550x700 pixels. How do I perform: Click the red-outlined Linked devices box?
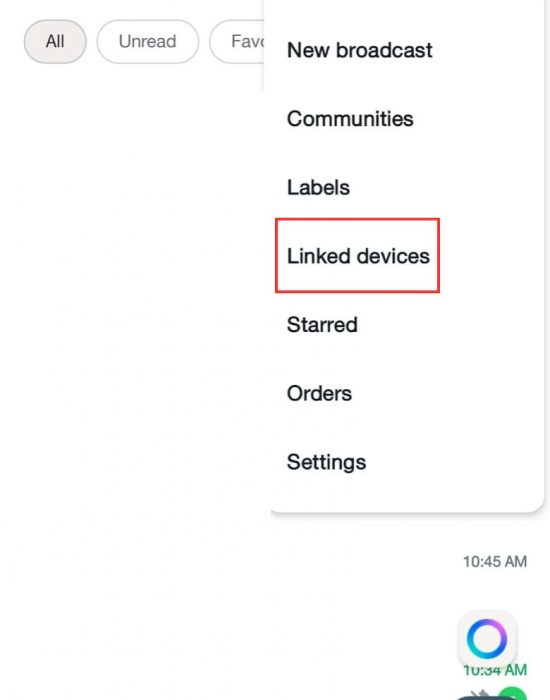[358, 256]
